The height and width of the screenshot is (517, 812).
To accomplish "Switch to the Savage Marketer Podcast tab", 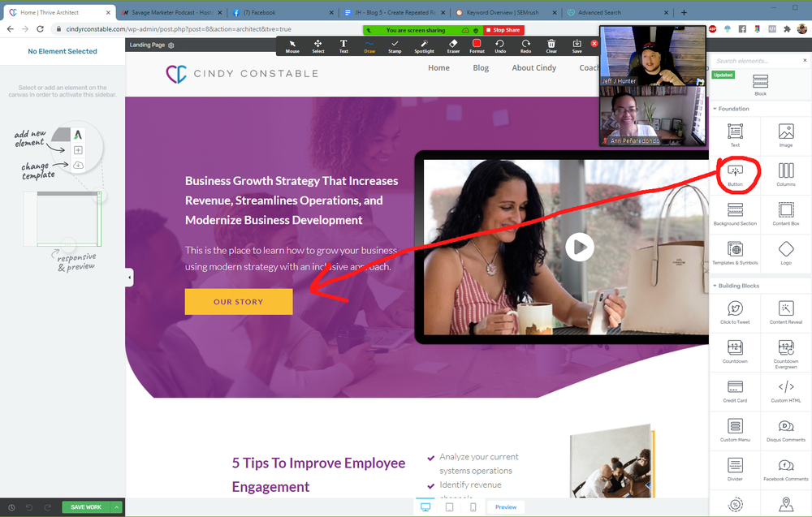I will tap(171, 12).
